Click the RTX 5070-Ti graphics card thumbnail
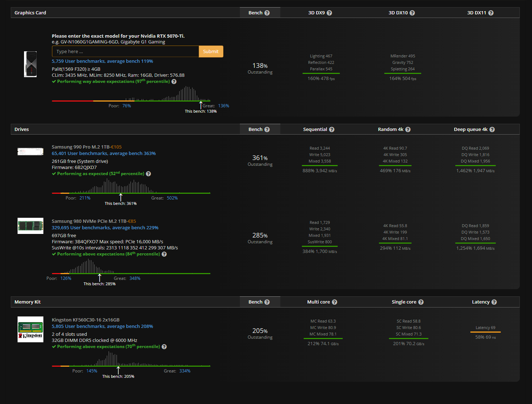The image size is (532, 404). [30, 64]
